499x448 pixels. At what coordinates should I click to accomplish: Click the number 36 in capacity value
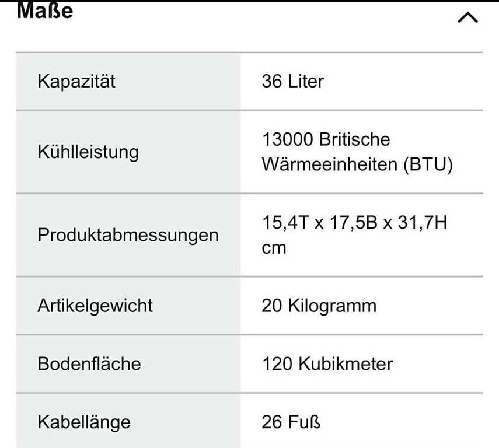[x=272, y=81]
